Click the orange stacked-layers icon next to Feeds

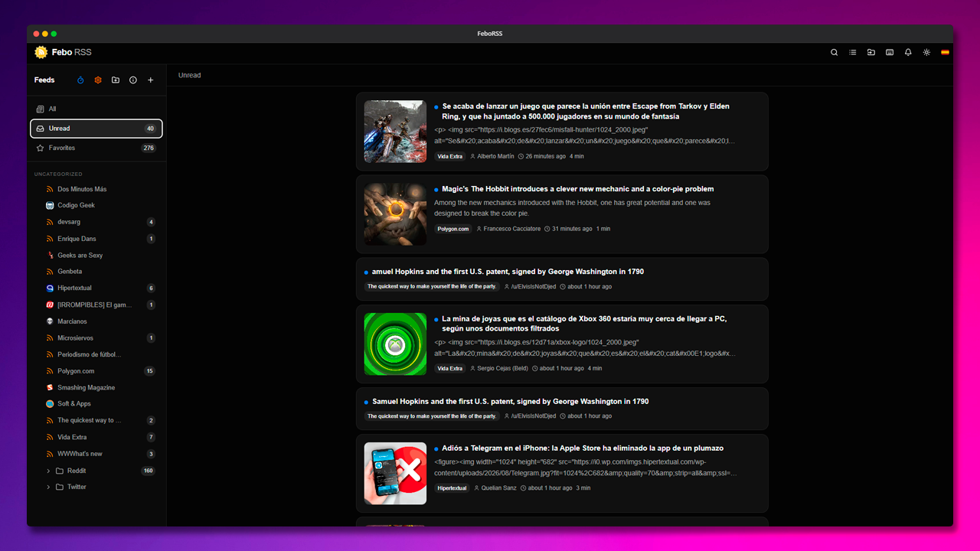pyautogui.click(x=98, y=80)
